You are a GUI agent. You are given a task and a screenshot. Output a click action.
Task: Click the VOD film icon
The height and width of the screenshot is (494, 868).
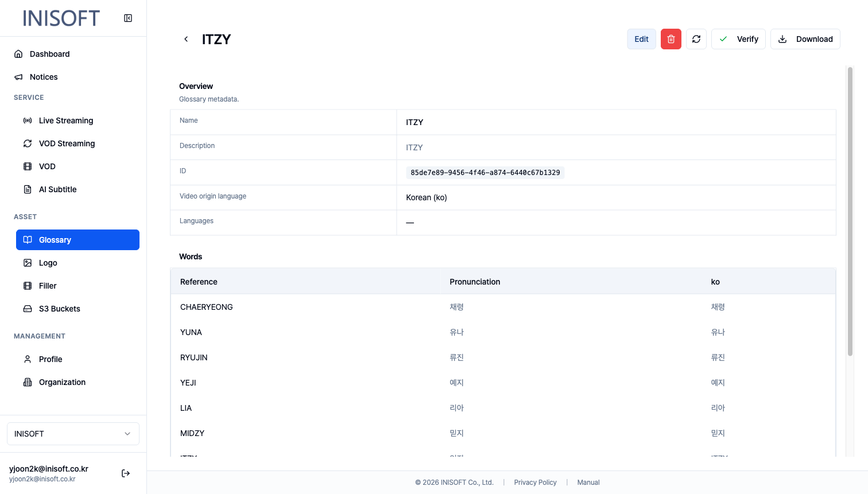coord(28,166)
